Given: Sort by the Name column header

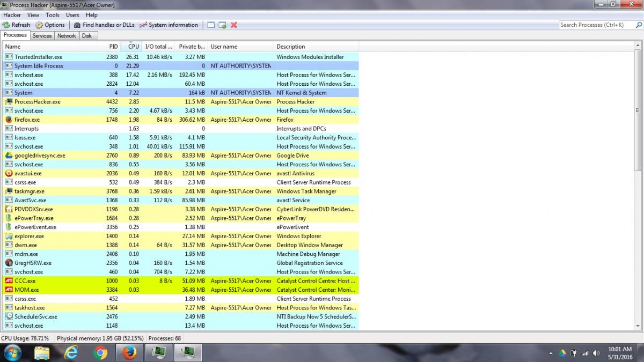Looking at the screenshot, I should 49,47.
